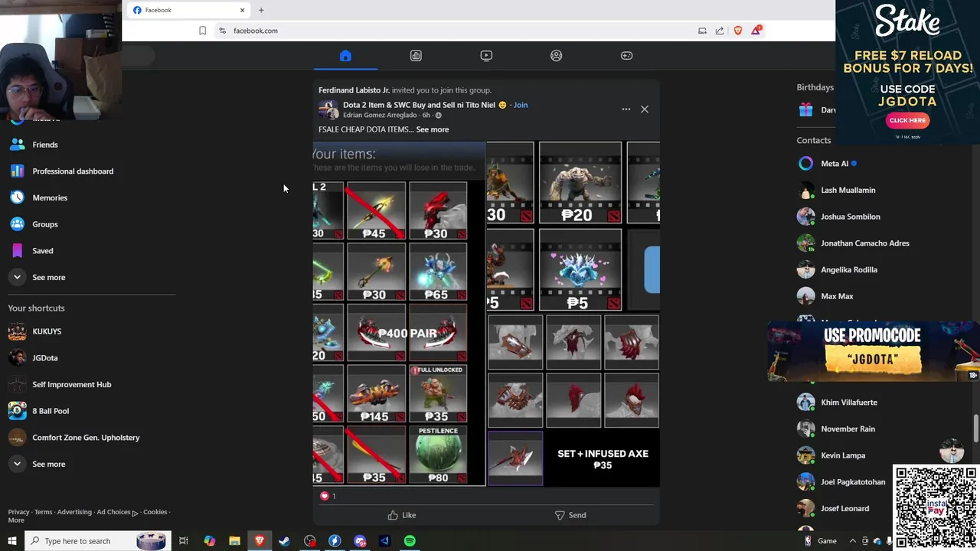Screen dimensions: 980x551
Task: Send the post via Send button
Action: coord(570,515)
